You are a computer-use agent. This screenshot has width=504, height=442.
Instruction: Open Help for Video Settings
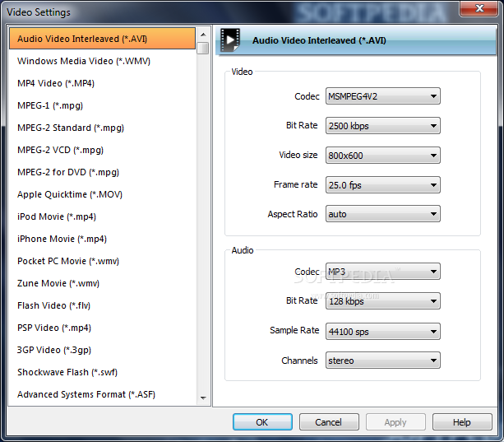462,421
